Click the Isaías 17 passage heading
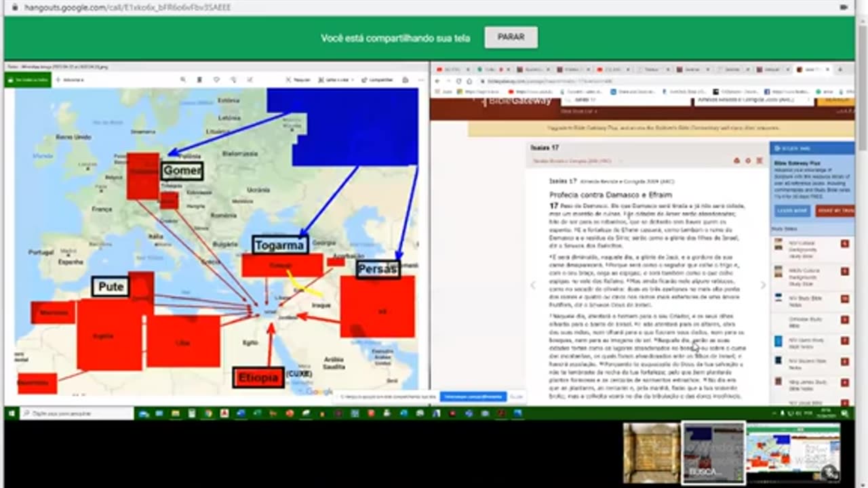The height and width of the screenshot is (488, 868). (x=546, y=148)
